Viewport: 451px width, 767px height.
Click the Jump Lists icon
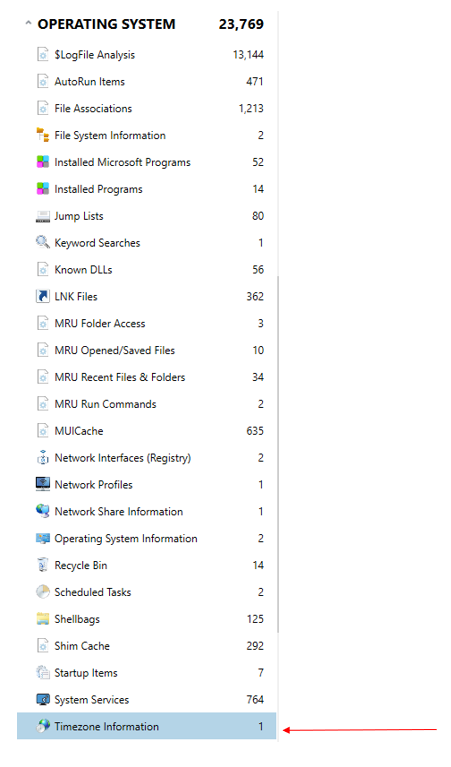click(43, 216)
